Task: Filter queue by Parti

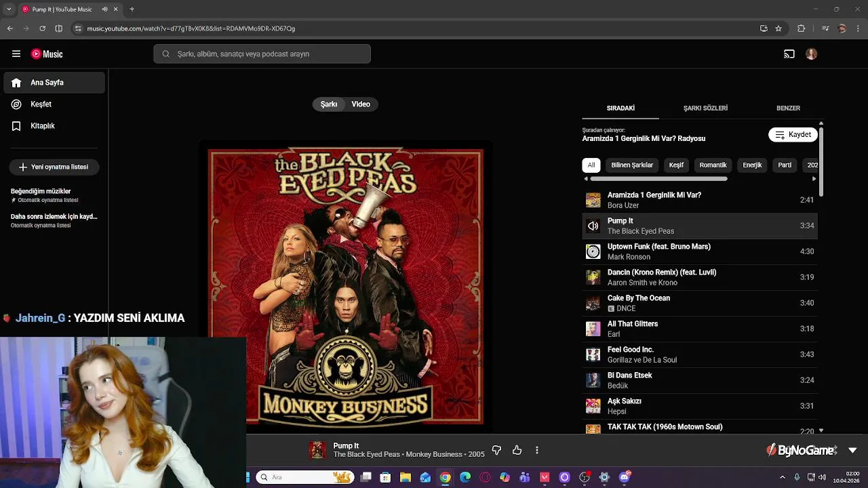Action: coord(785,165)
